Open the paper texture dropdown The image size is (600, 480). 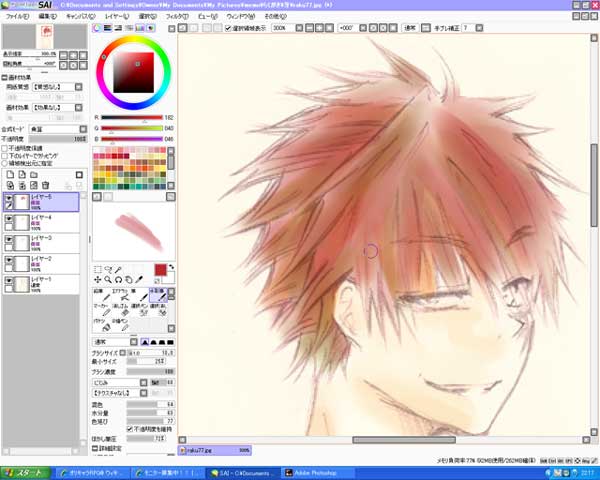(78, 87)
